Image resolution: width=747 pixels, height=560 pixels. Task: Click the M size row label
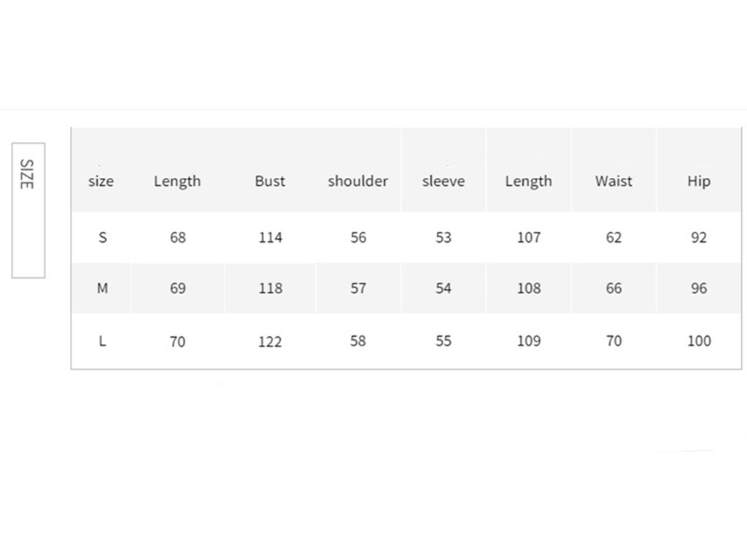click(x=102, y=288)
